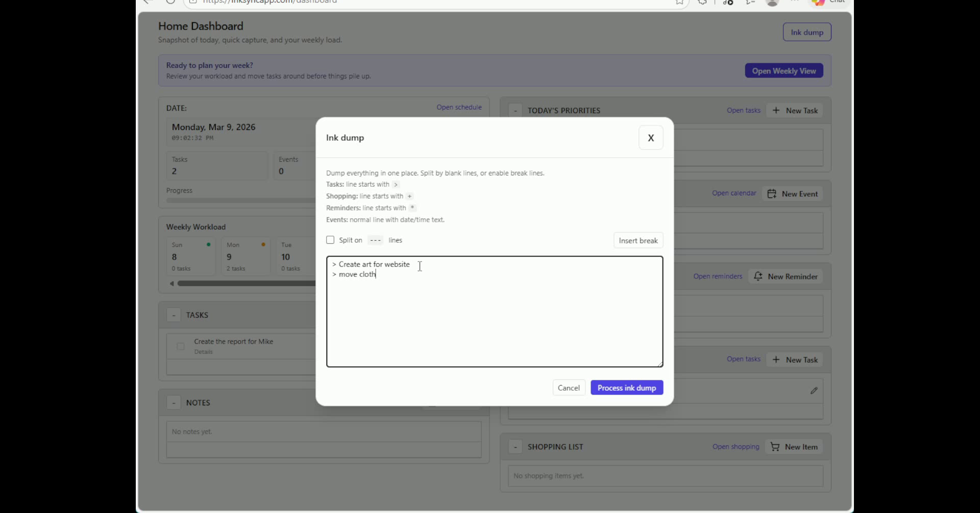Click the shopping cart icon beside New Item
The image size is (980, 513).
pos(775,447)
